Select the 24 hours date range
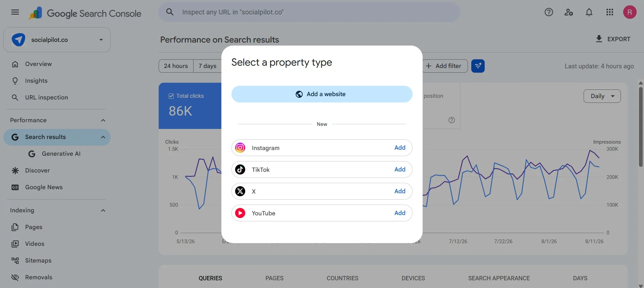Viewport: 644px width, 288px height. 176,66
